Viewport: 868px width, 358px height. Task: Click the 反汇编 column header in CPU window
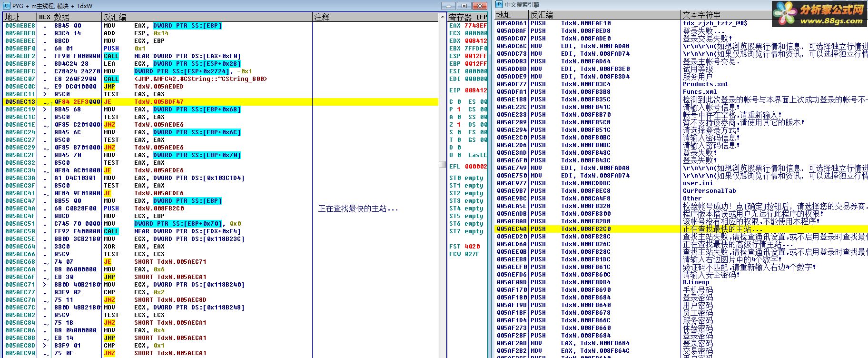[207, 17]
